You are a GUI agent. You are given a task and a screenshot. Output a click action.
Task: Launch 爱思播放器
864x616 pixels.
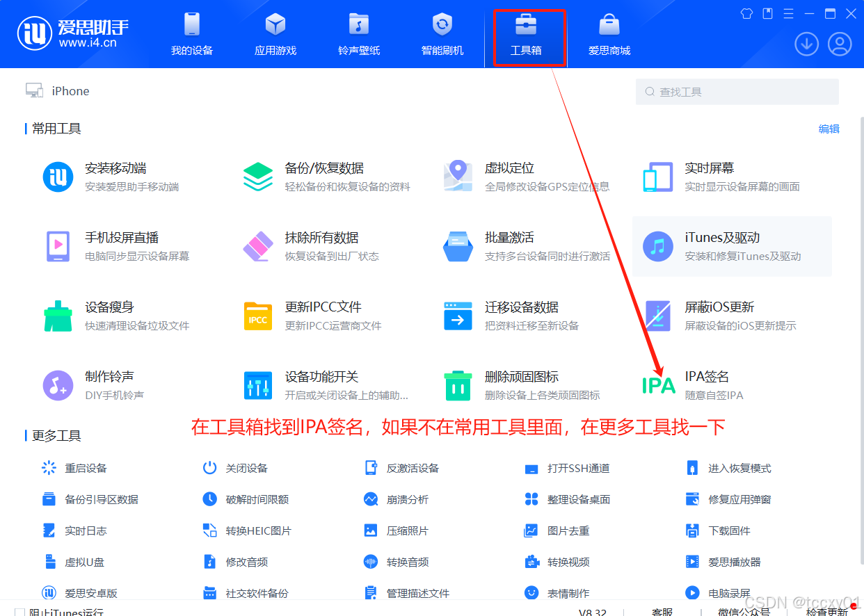coord(723,562)
